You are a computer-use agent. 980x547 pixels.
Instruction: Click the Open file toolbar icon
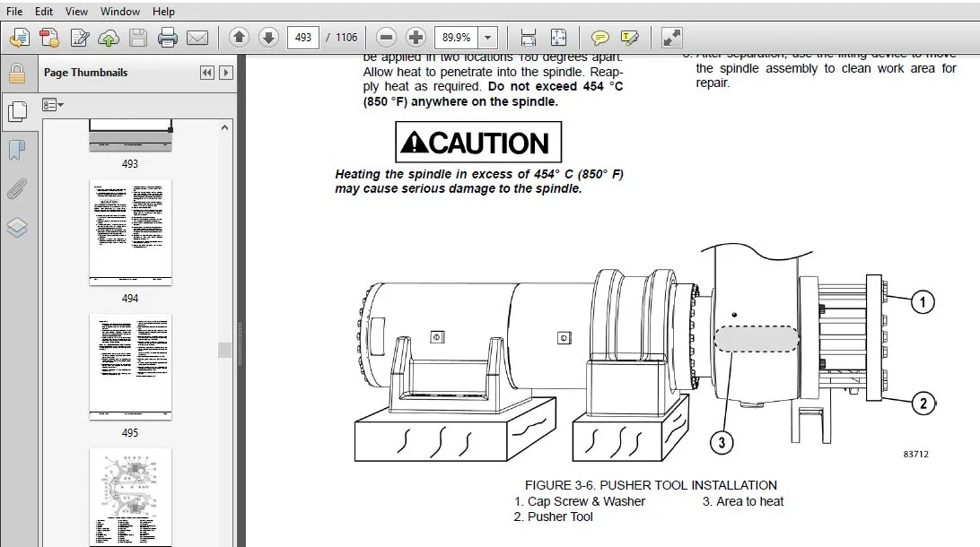(x=20, y=38)
